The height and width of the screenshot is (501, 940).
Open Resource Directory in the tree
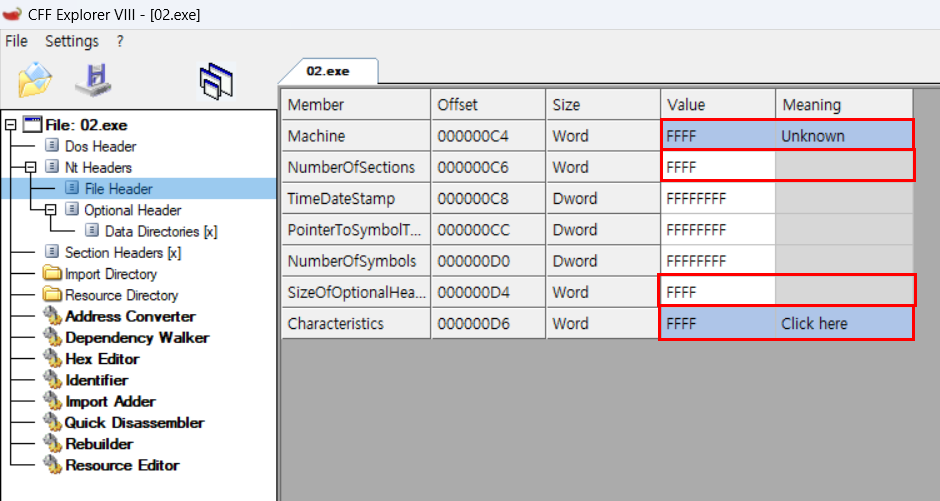122,295
